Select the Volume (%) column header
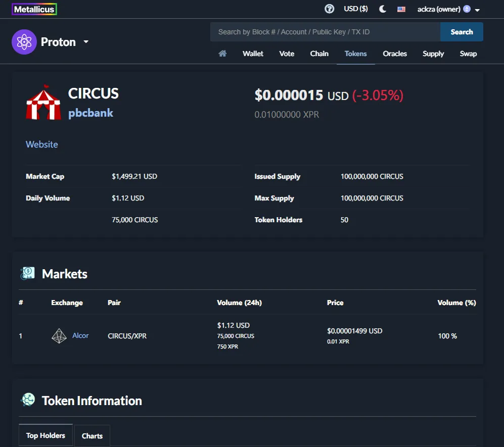The height and width of the screenshot is (447, 504). click(456, 303)
